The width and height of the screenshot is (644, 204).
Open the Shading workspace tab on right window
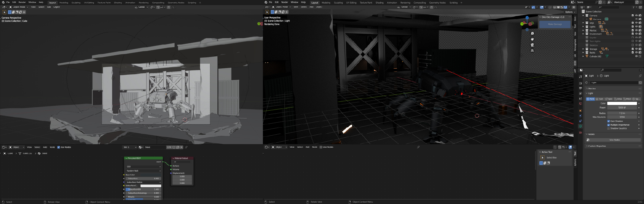(379, 3)
